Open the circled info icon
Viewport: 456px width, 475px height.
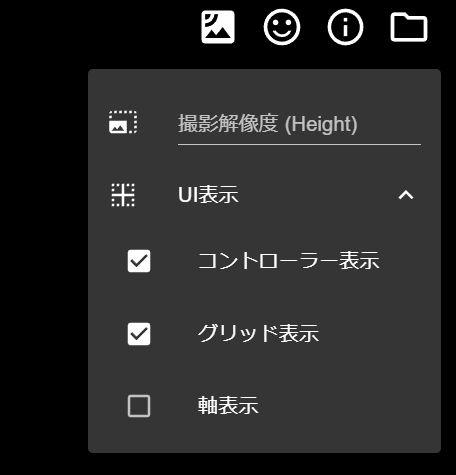345,27
